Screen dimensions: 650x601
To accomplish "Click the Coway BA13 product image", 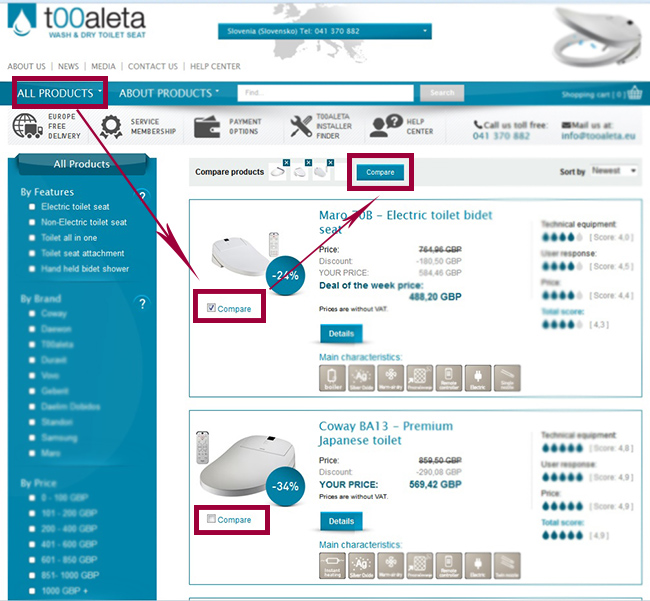I will (x=246, y=463).
